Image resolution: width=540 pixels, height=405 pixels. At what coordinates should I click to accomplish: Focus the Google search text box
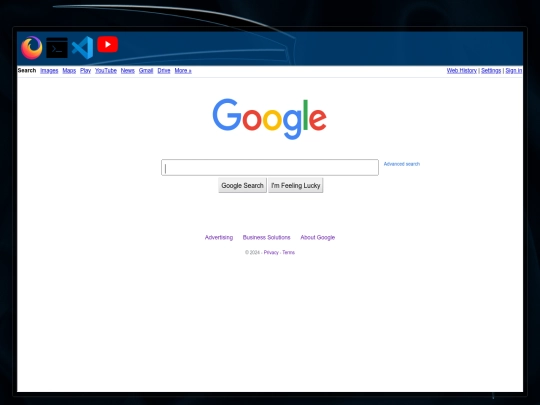[x=270, y=167]
